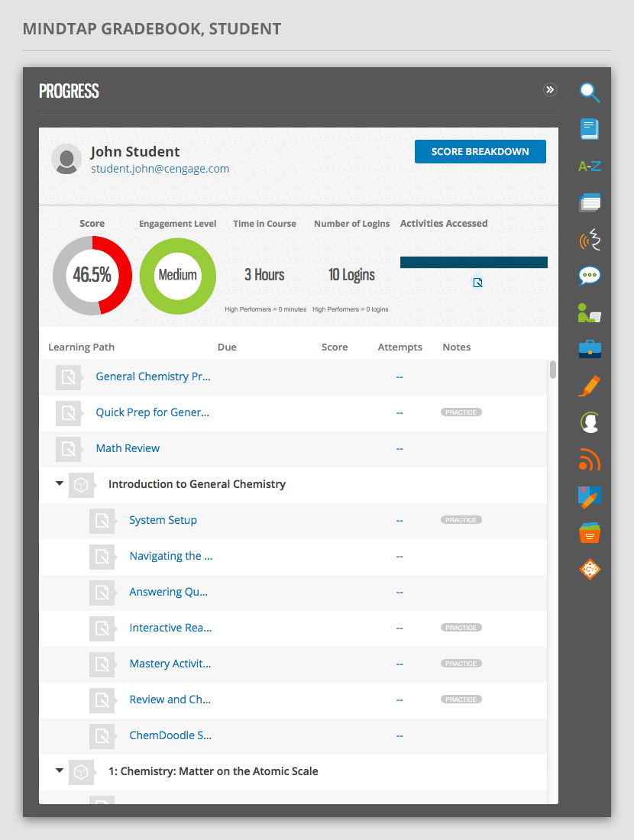This screenshot has width=634, height=840.
Task: Click the Activities Accessed progress bar
Action: [x=474, y=262]
